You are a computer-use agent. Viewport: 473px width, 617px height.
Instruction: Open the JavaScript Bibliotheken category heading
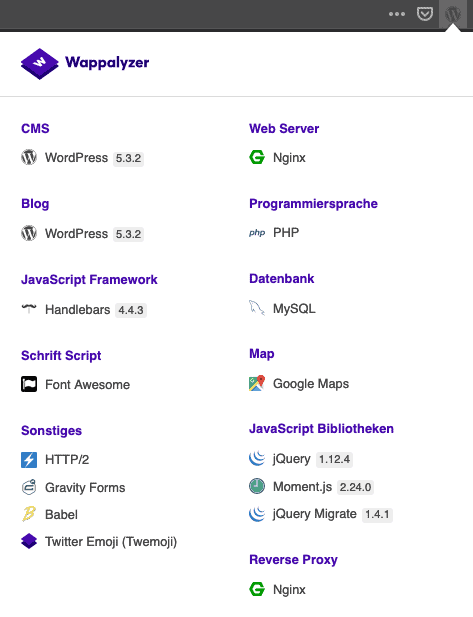(321, 429)
